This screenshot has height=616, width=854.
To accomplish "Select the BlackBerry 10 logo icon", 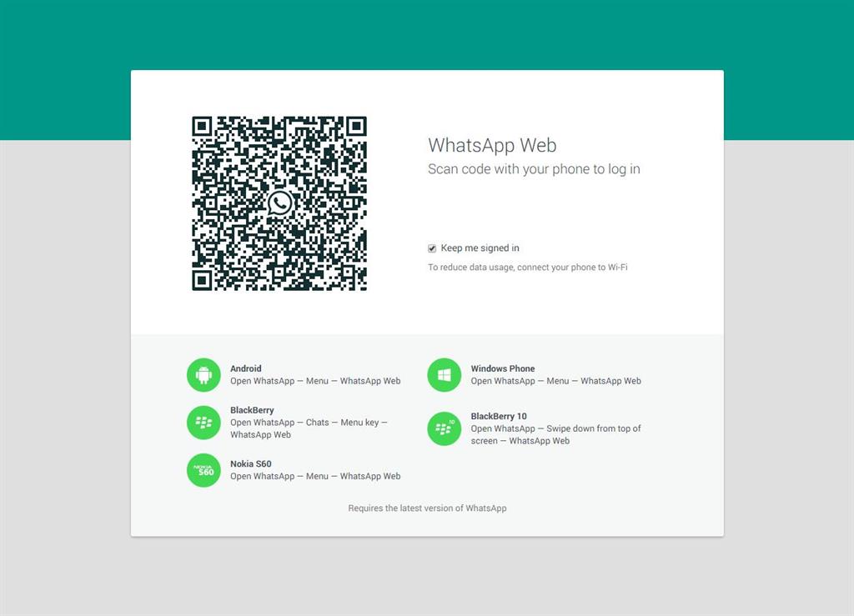I will click(445, 428).
